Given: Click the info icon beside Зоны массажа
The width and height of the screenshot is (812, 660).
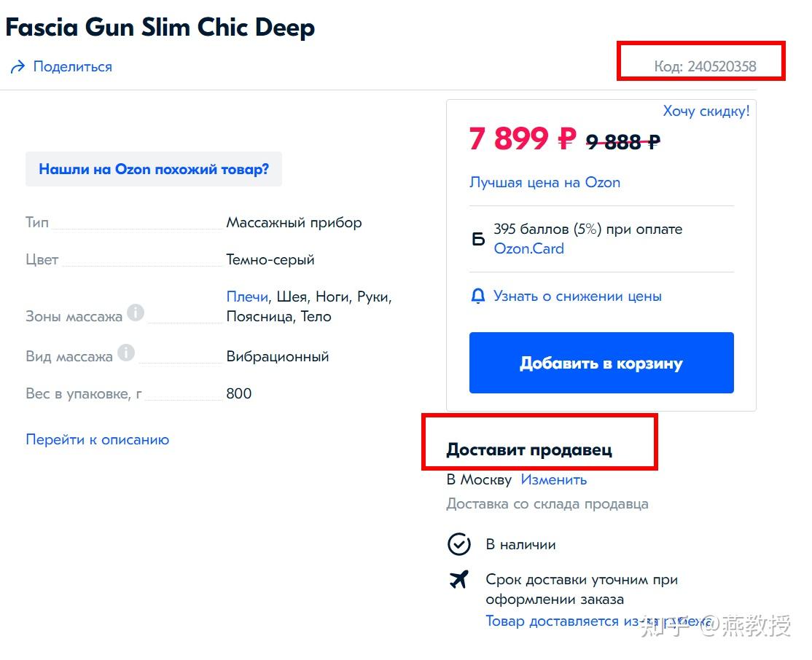Looking at the screenshot, I should [135, 313].
